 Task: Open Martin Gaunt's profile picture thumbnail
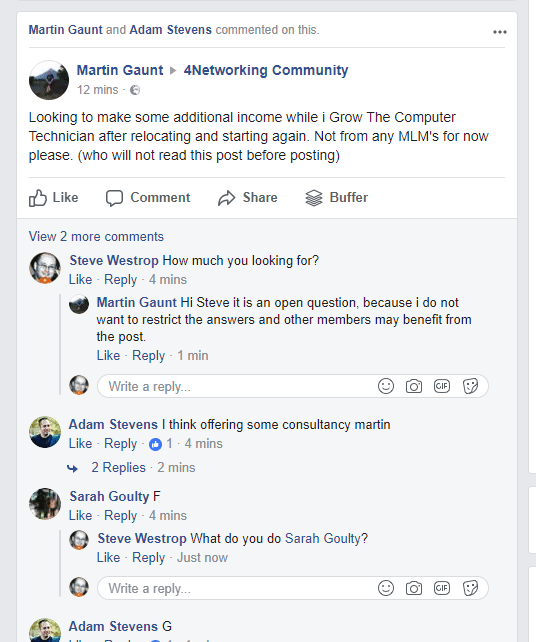click(x=49, y=80)
